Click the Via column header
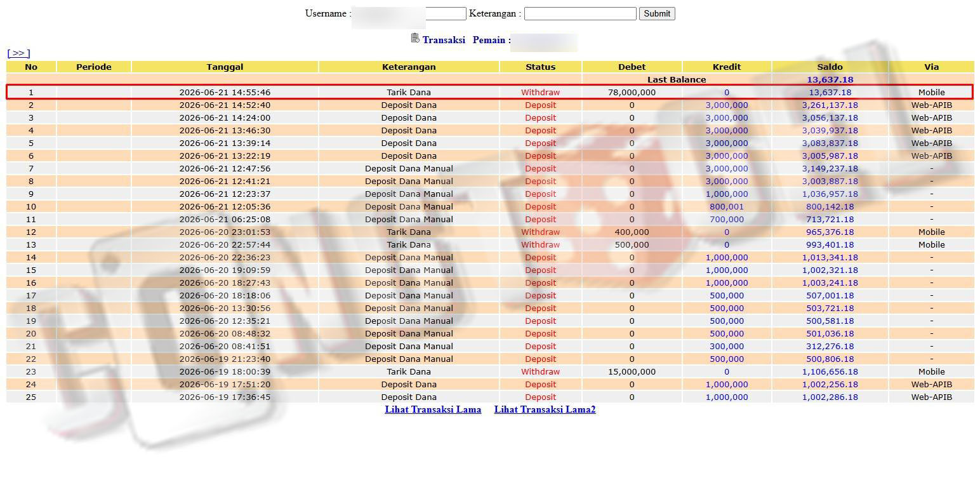 [x=931, y=67]
